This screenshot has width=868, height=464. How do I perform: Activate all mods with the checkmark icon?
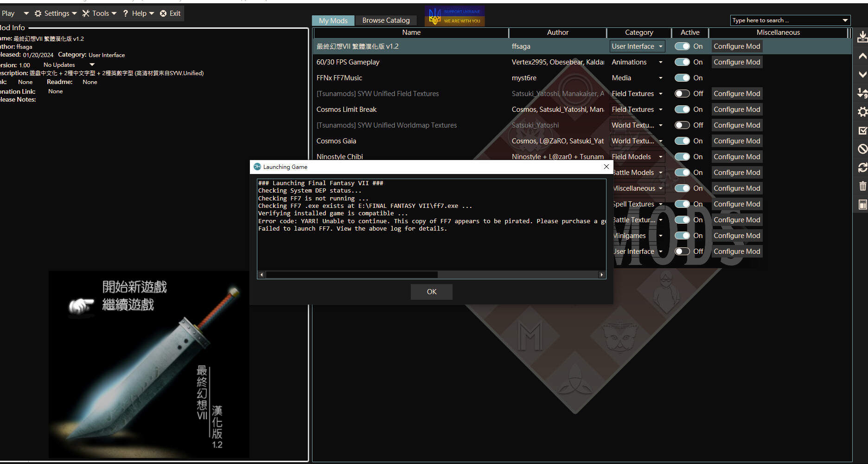[x=862, y=130]
